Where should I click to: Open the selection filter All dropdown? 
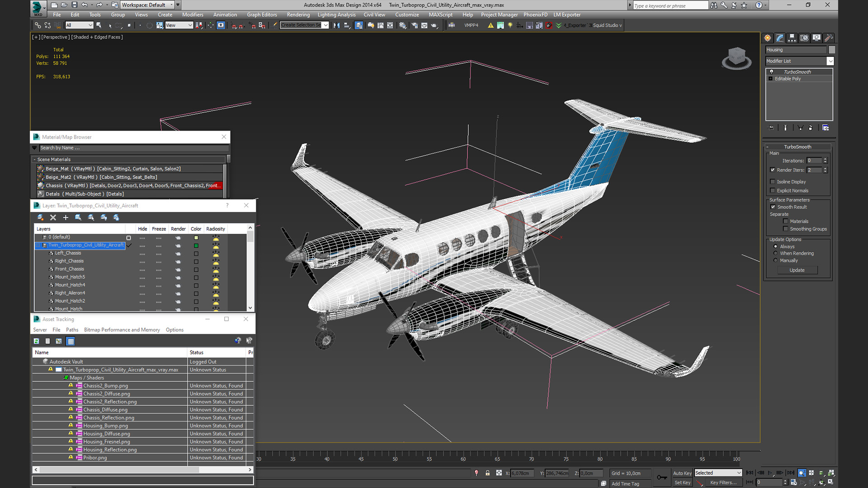click(x=79, y=25)
